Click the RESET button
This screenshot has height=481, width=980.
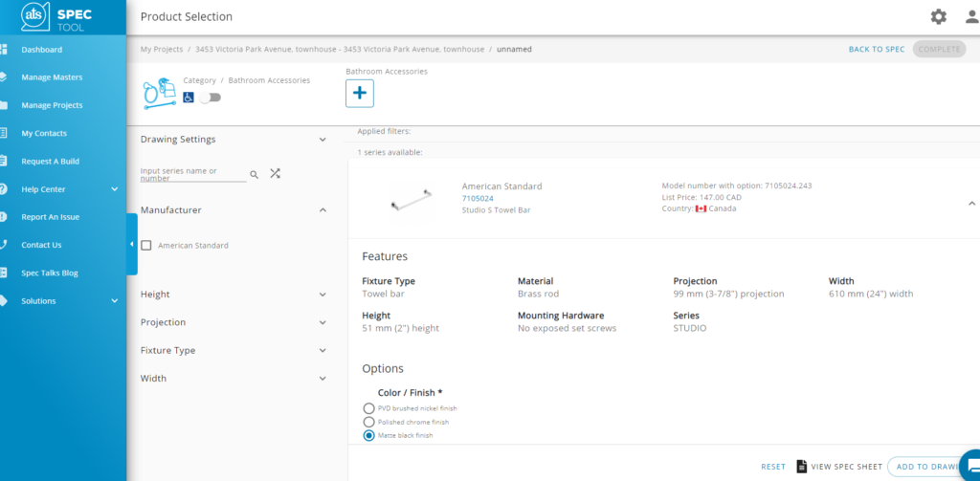(x=773, y=467)
